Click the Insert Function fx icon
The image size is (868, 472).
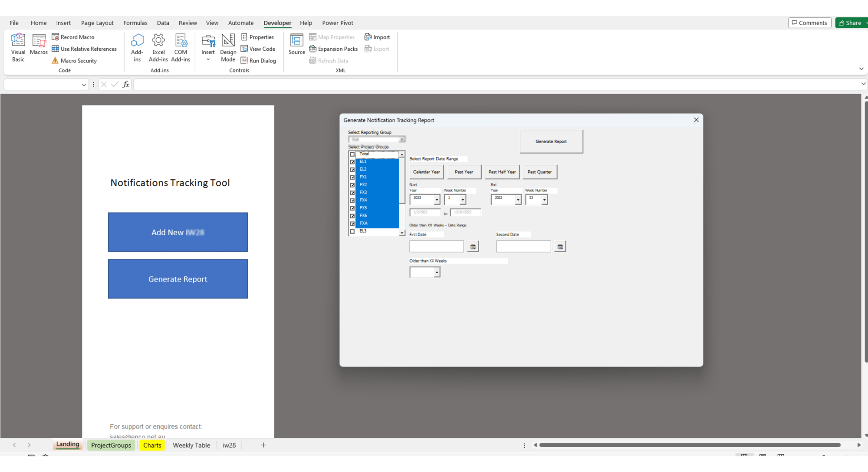126,85
